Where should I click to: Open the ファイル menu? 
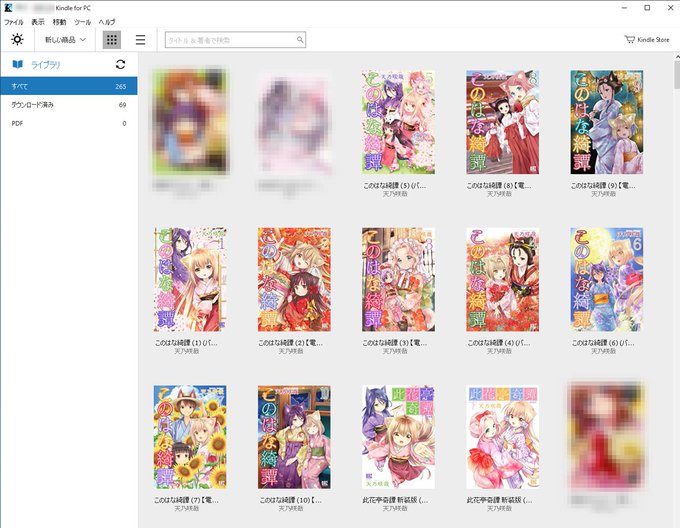pos(13,22)
